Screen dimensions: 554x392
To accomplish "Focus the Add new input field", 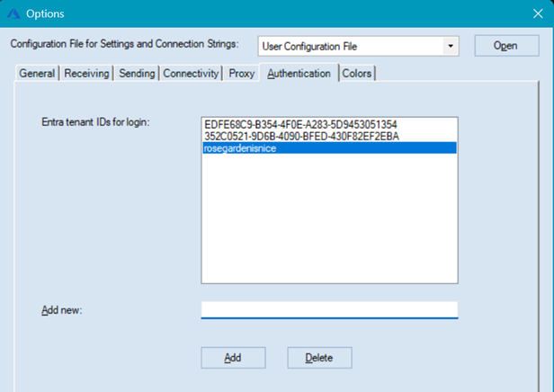I will pyautogui.click(x=329, y=310).
